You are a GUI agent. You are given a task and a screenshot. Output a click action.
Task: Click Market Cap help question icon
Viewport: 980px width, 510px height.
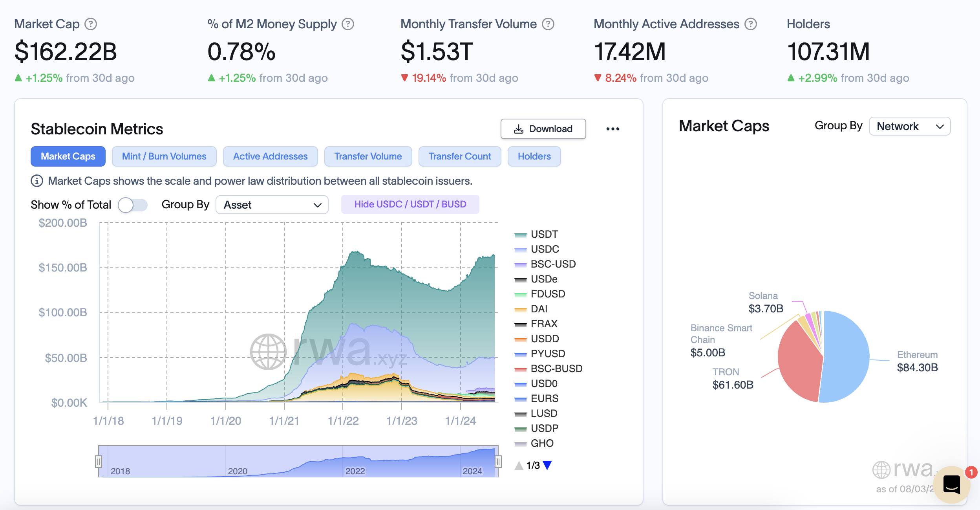click(x=91, y=24)
